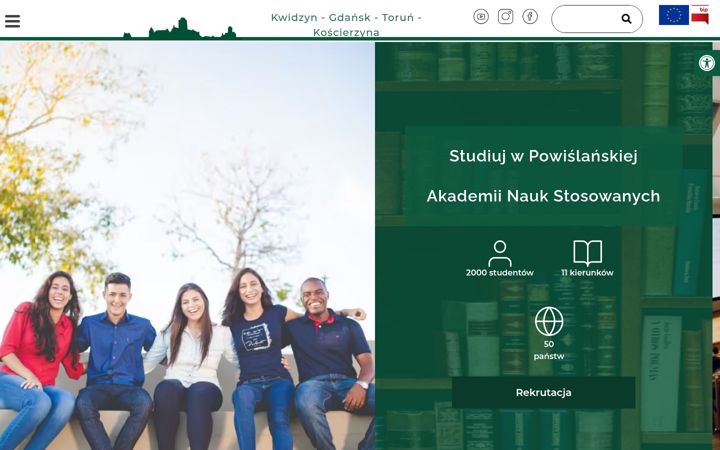720x450 pixels.
Task: Click the student person icon
Action: (x=500, y=253)
